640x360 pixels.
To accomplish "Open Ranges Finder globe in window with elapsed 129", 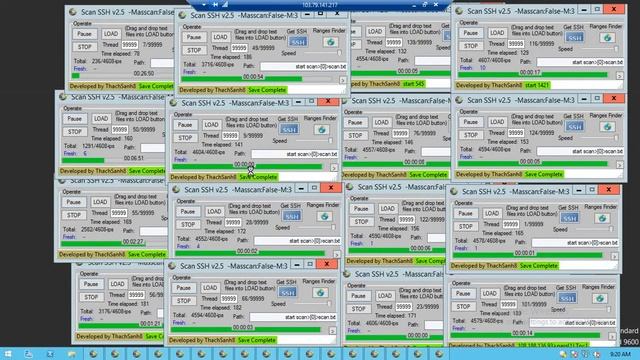I will pos(607,38).
